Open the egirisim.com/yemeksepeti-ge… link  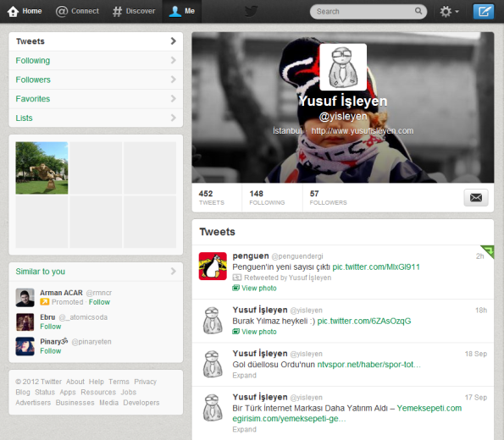[289, 419]
